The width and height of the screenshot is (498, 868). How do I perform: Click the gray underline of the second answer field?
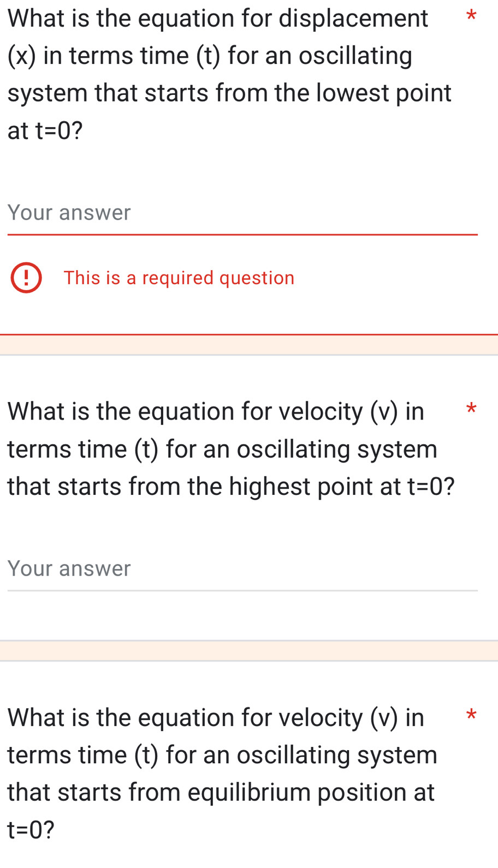[x=242, y=590]
